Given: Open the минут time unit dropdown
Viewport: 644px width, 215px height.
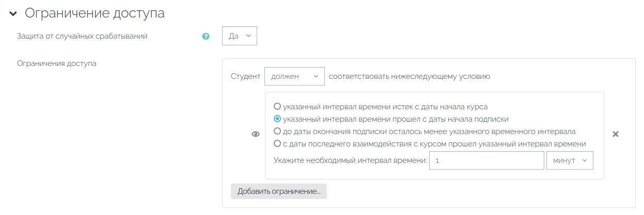Looking at the screenshot, I should 570,160.
